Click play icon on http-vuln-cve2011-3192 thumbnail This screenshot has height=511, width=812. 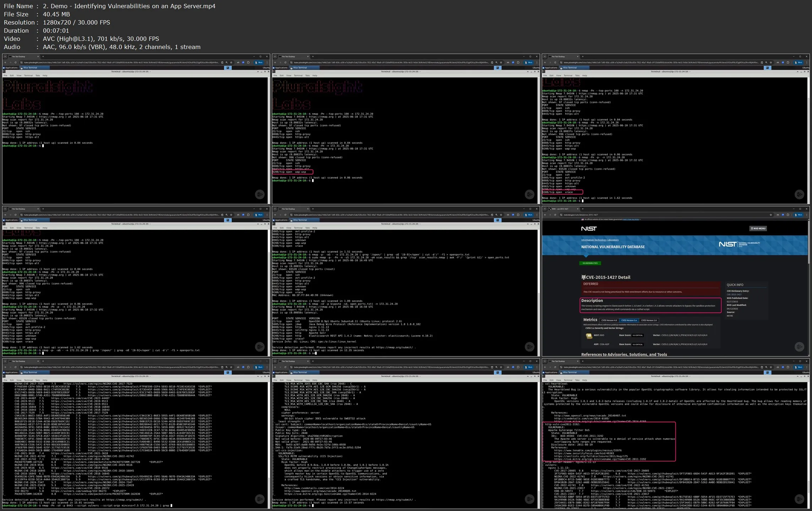[799, 499]
